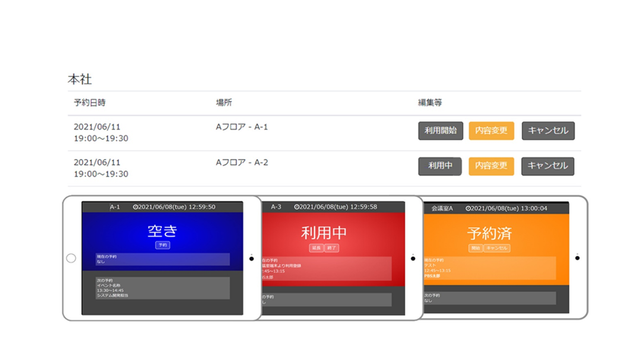Cancel the Aフロア - A-2 reservation

(548, 166)
